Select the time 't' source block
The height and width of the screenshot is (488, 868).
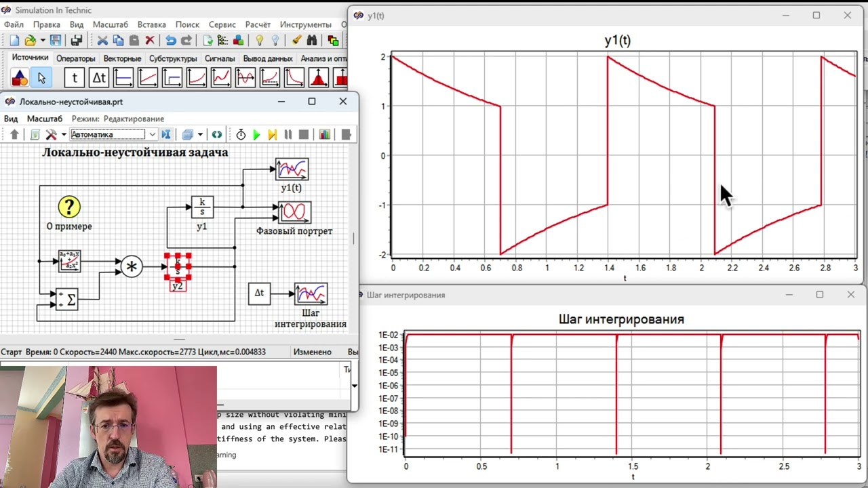(x=75, y=78)
